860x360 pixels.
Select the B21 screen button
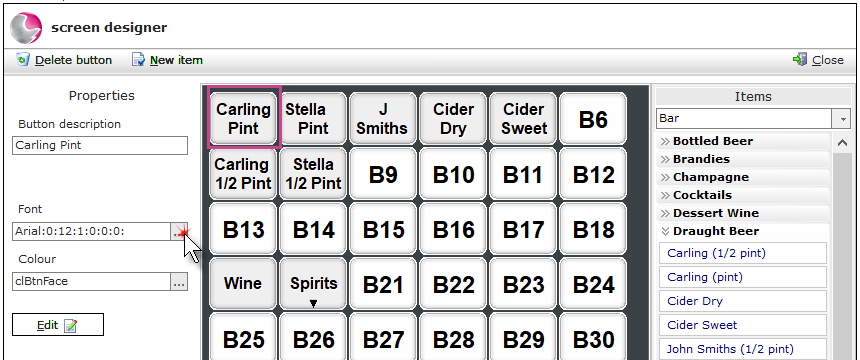[383, 284]
